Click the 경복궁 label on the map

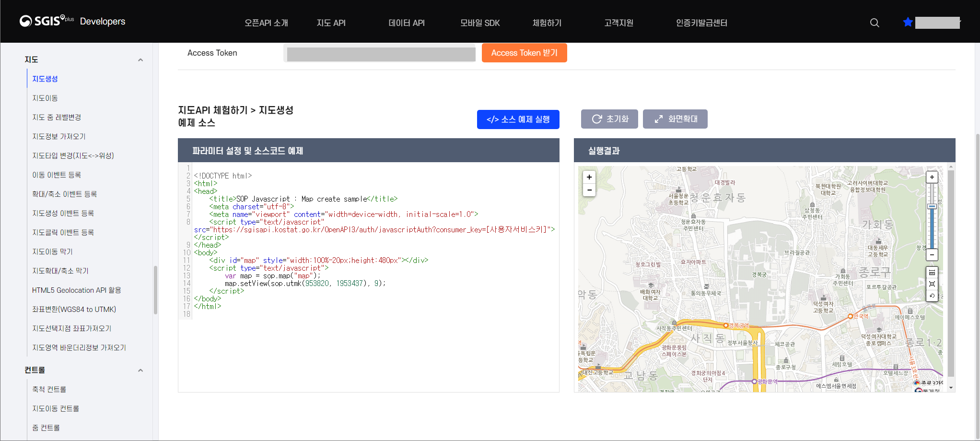(759, 275)
